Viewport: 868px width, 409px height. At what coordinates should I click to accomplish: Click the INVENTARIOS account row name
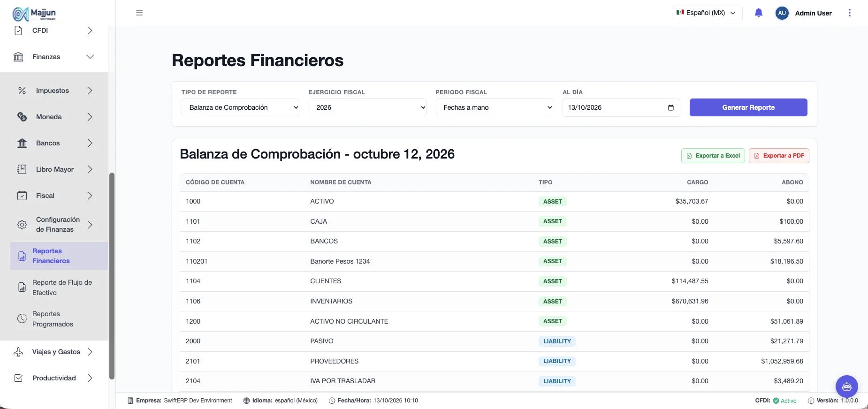click(331, 301)
